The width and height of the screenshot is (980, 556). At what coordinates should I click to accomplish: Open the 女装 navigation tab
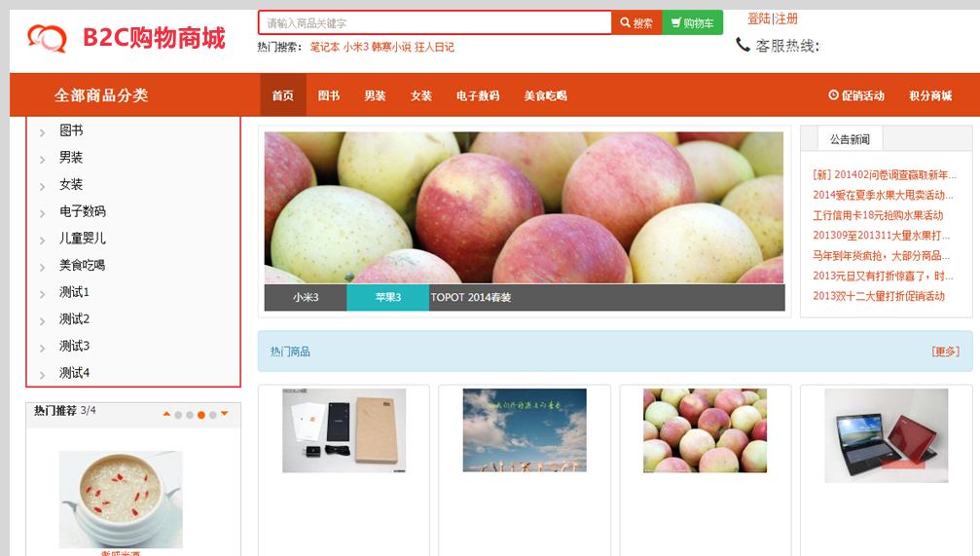point(421,95)
